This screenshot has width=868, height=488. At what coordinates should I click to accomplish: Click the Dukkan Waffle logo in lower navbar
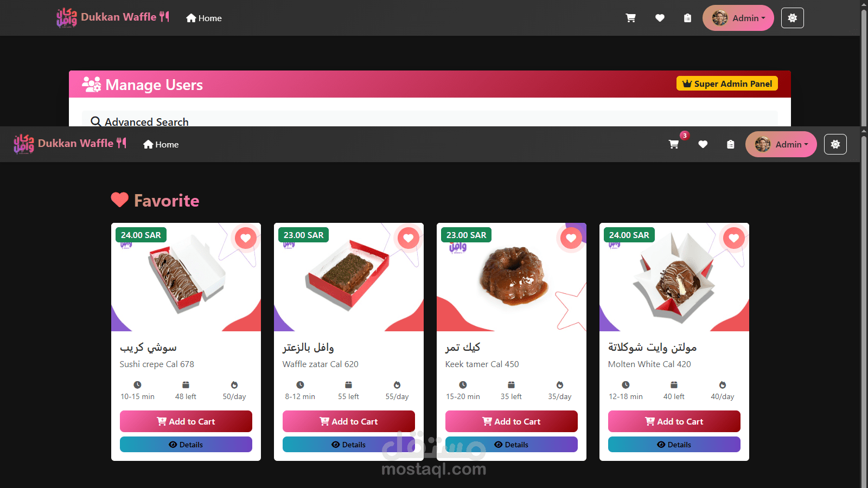pyautogui.click(x=70, y=144)
